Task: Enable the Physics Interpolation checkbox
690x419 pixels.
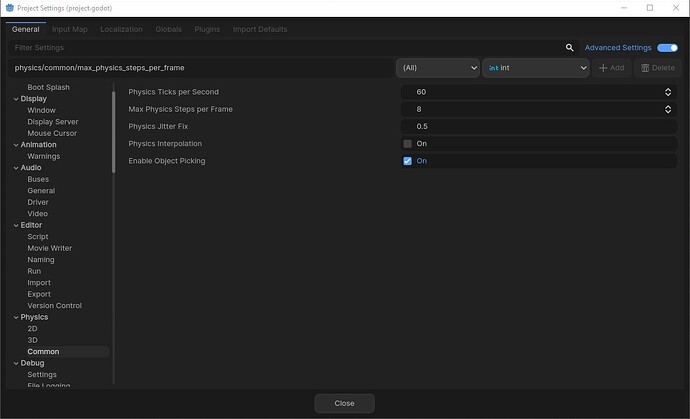Action: 407,144
